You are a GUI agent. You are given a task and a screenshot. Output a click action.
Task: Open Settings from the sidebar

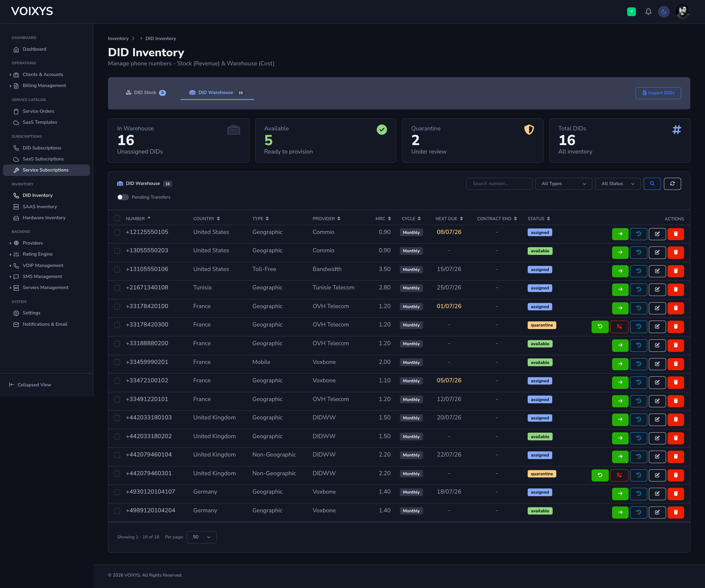tap(31, 313)
